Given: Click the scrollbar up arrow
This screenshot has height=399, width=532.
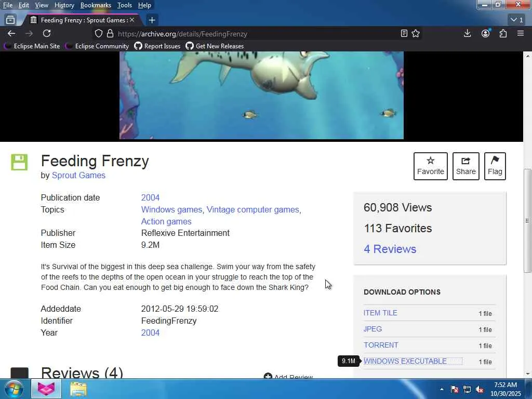Looking at the screenshot, I should tap(527, 56).
